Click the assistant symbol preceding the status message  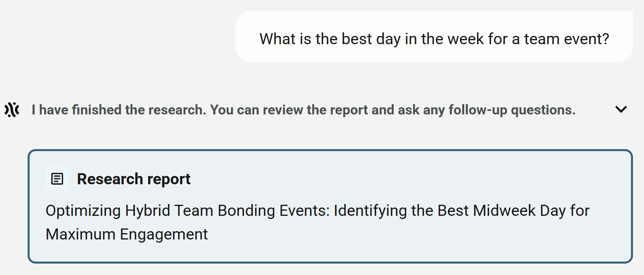(11, 110)
